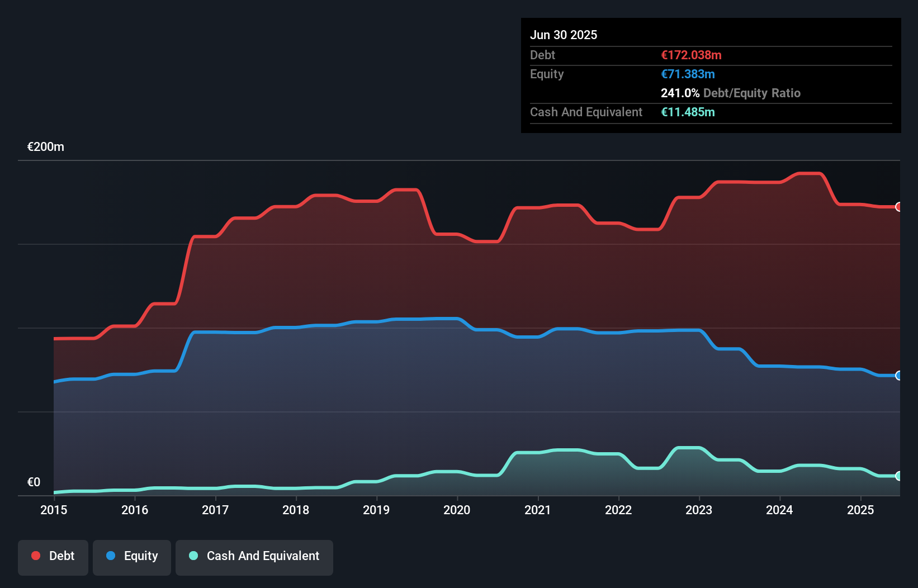Click the €200m y-axis label
Viewport: 918px width, 588px height.
coord(46,147)
